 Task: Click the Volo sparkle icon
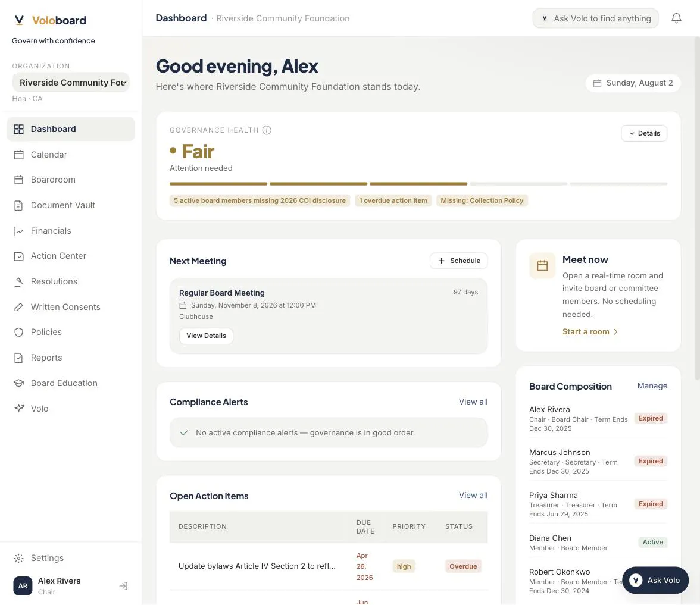(19, 408)
